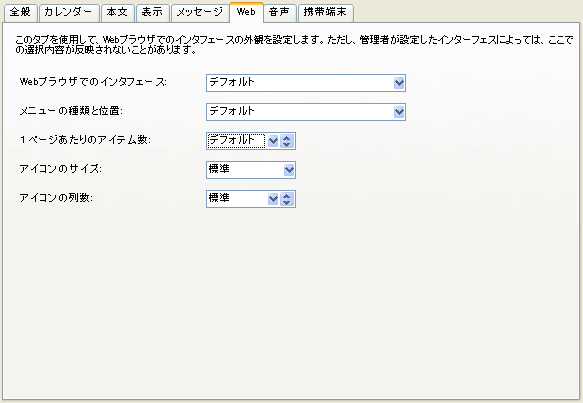
Task: Click the focused デフォルト text in items-per-page field
Action: click(x=232, y=140)
